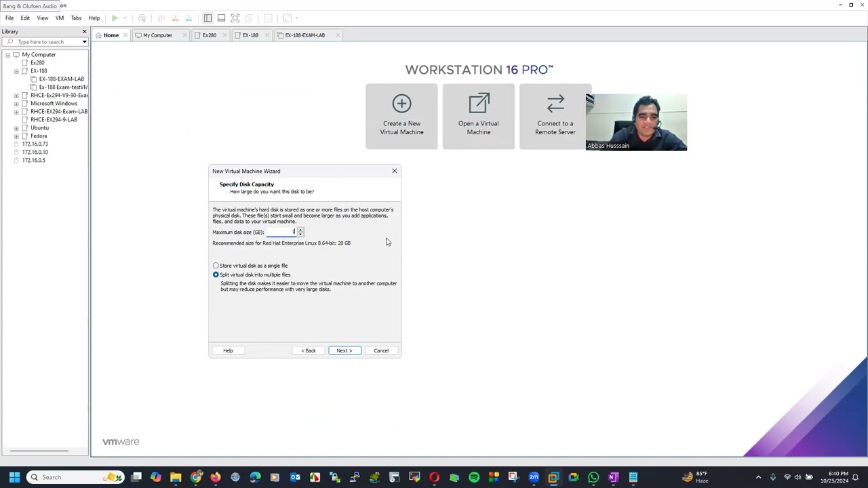Click the Console view toolbar icon
This screenshot has width=868, height=488.
tap(267, 18)
